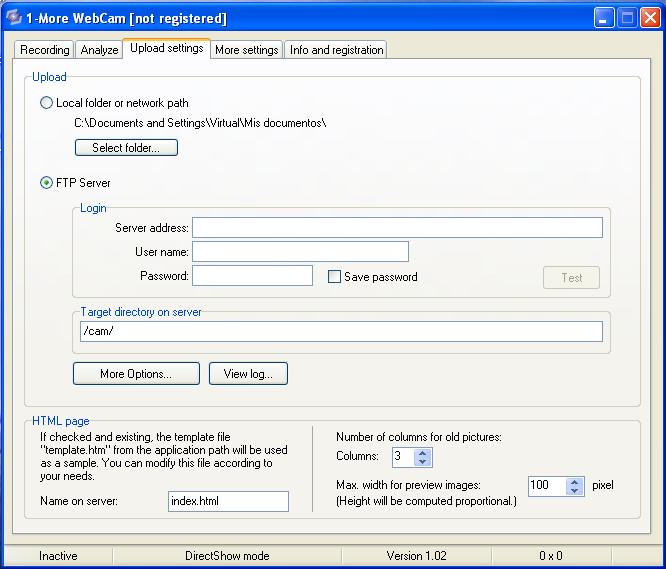Click the preview width value 100 field
The image size is (666, 569).
pos(547,486)
